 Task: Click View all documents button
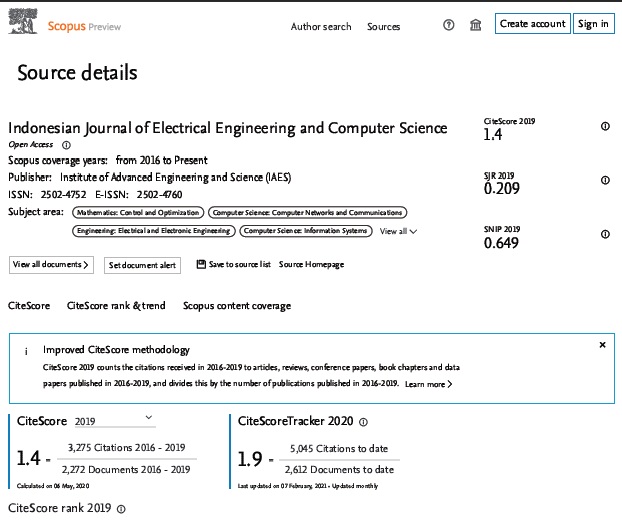(51, 265)
